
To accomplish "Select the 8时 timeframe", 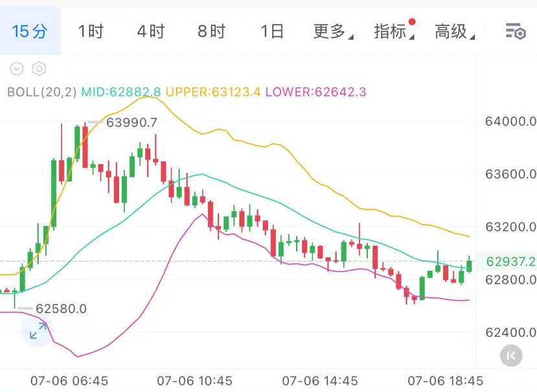I will (211, 31).
